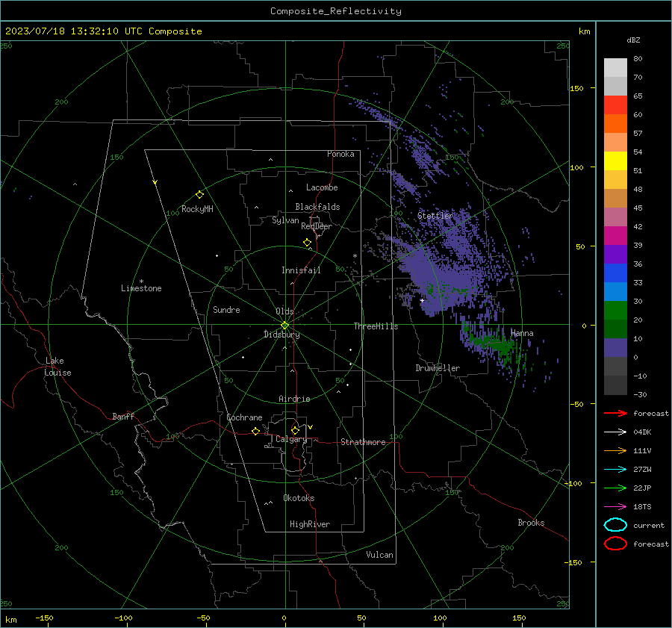The height and width of the screenshot is (628, 672).
Task: Click the ThreeHills label
Action: click(376, 326)
